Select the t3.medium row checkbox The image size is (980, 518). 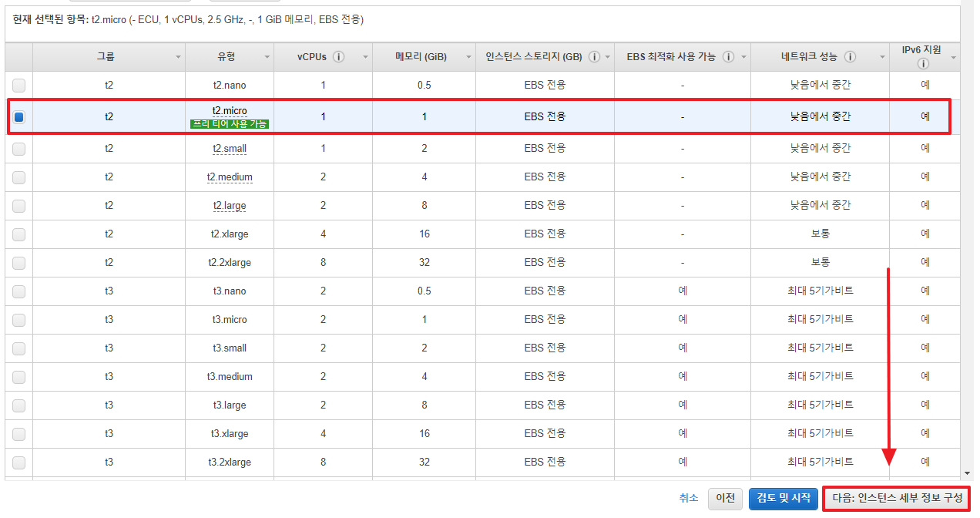[x=18, y=377]
